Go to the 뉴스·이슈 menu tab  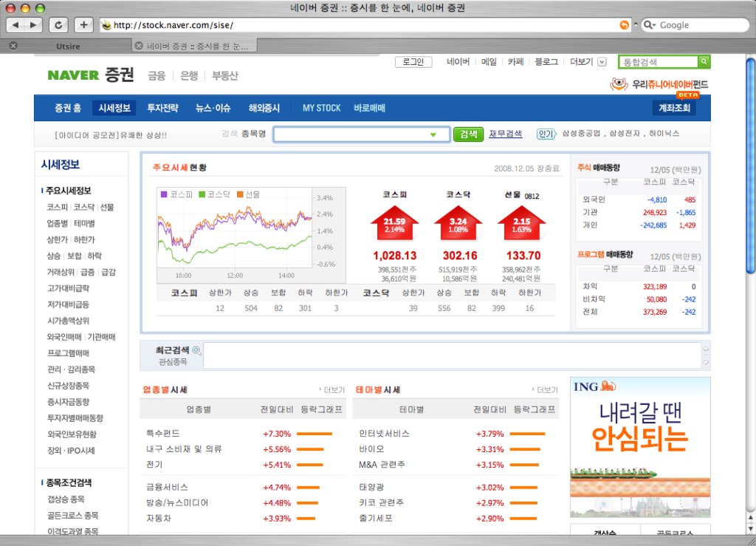click(213, 108)
